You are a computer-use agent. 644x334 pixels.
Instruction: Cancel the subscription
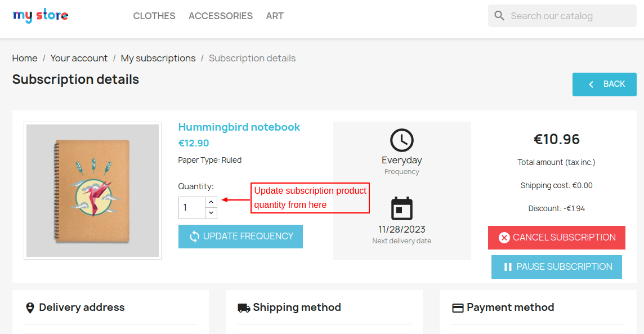point(557,237)
